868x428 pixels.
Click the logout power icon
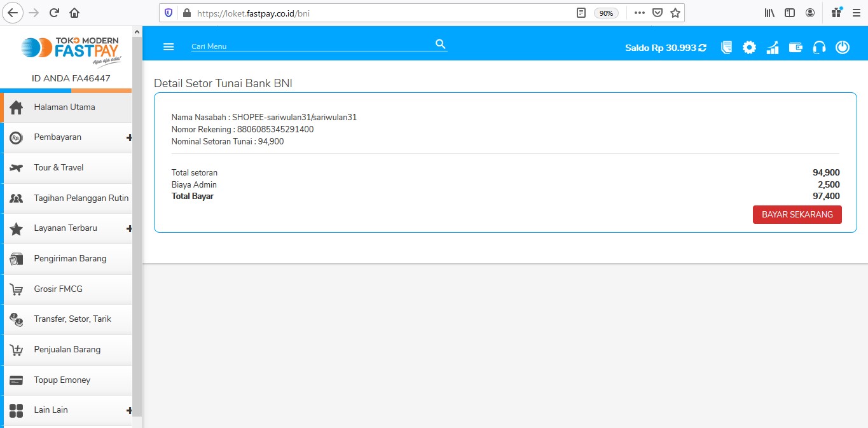843,47
